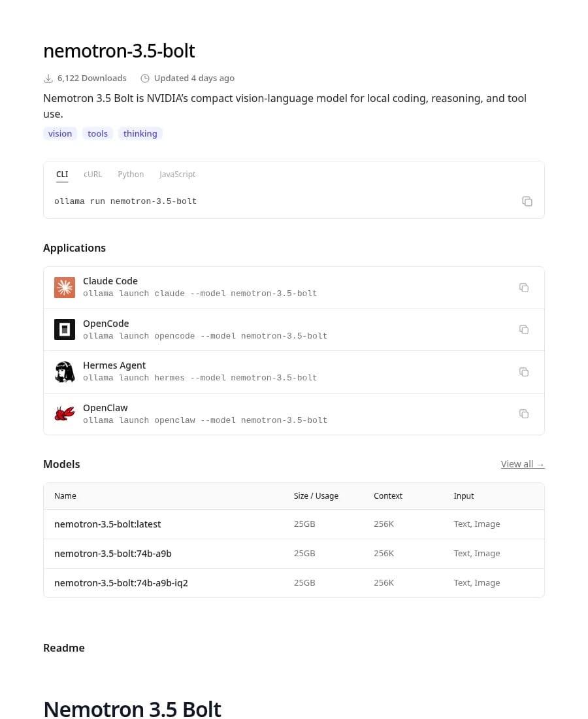Open the nemotron-3.5-bolt:latest model
Screen dimensions: 588x719
tap(107, 524)
